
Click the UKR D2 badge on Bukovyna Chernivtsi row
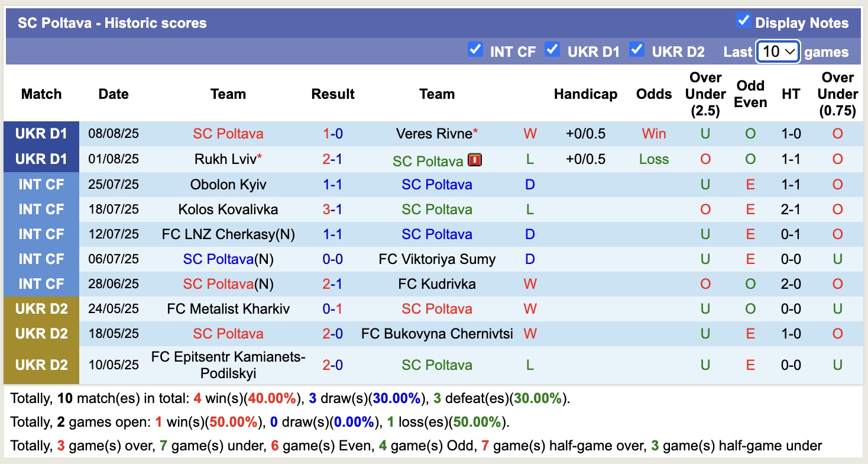click(x=40, y=333)
